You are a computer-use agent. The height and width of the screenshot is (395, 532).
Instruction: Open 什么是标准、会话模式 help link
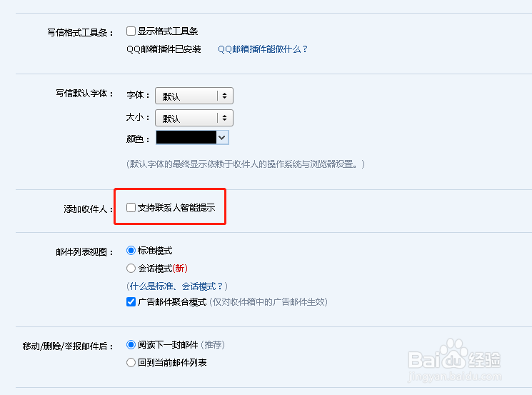[177, 286]
